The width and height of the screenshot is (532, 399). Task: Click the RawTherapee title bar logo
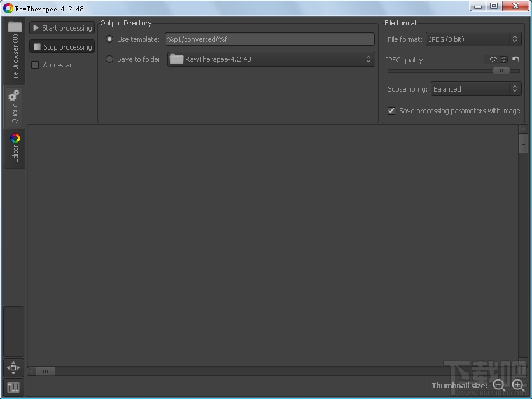[8, 8]
